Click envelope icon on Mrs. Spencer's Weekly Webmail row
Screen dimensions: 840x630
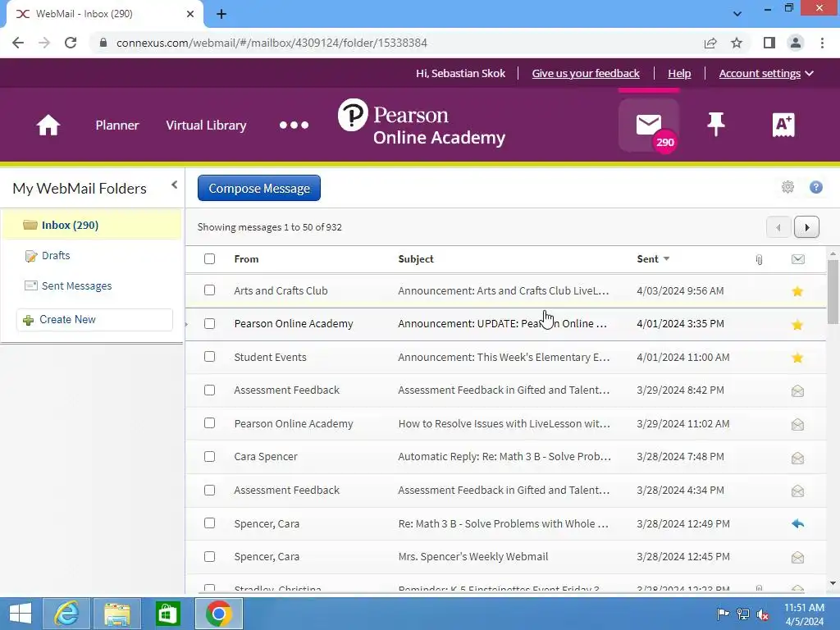(x=797, y=558)
